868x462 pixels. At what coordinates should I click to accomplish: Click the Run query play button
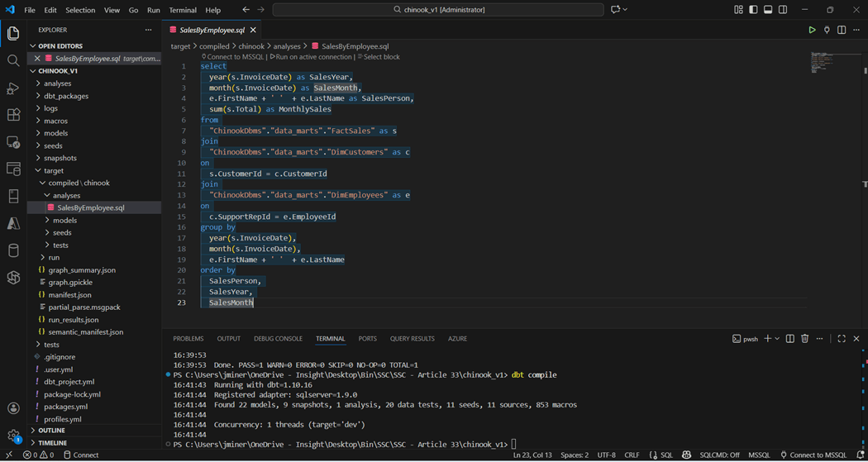point(812,30)
